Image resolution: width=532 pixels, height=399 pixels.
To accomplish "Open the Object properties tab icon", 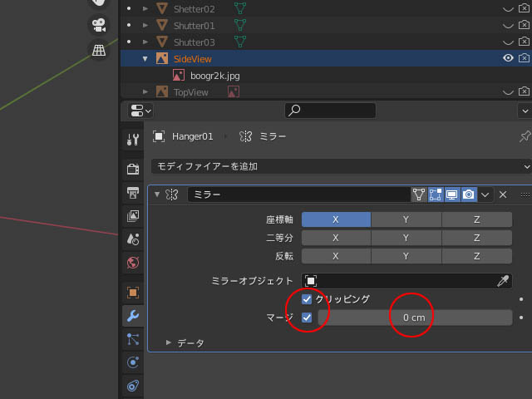I will (133, 293).
